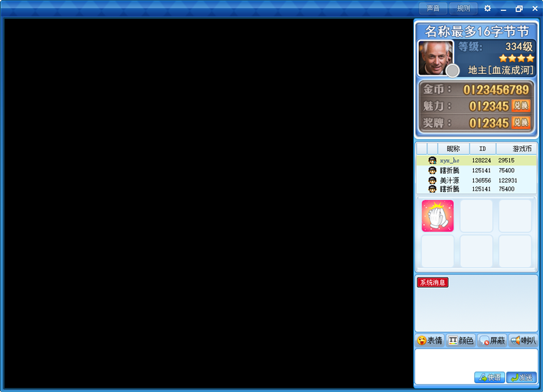Click the coin value 29515
The height and width of the screenshot is (392, 543).
506,161
